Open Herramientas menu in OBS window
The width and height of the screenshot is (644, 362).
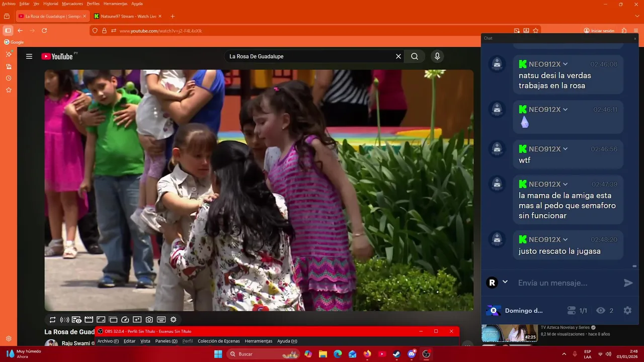point(258,341)
